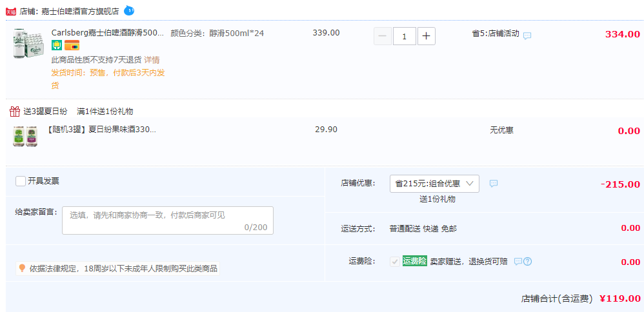644x312 pixels.
Task: Click the -215.00 discount amount
Action: click(x=620, y=184)
